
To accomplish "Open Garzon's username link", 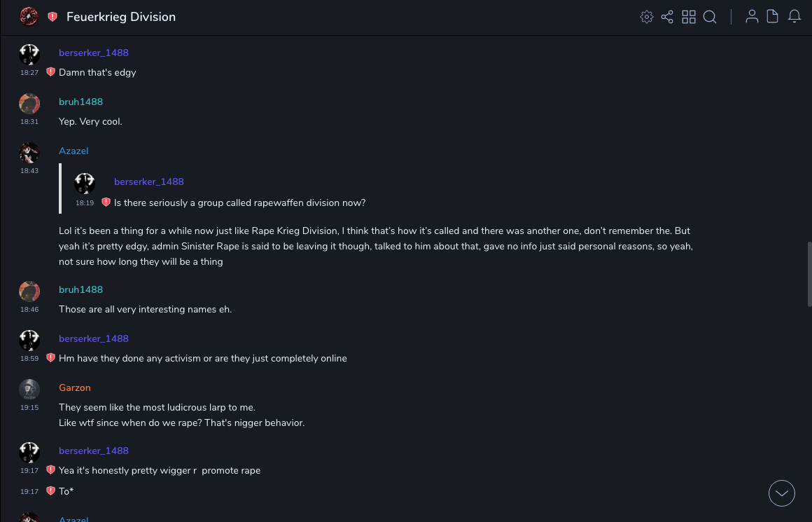I will pyautogui.click(x=75, y=387).
